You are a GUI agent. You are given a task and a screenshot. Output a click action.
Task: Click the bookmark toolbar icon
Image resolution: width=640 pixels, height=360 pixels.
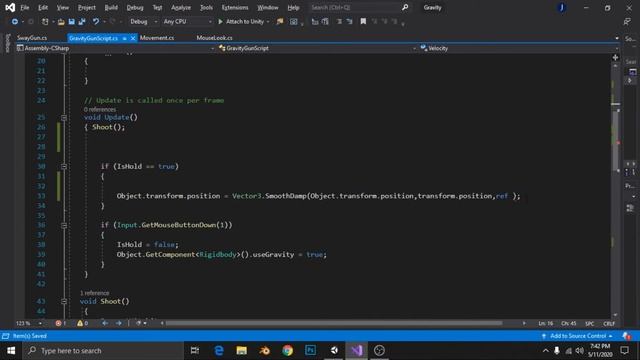363,22
